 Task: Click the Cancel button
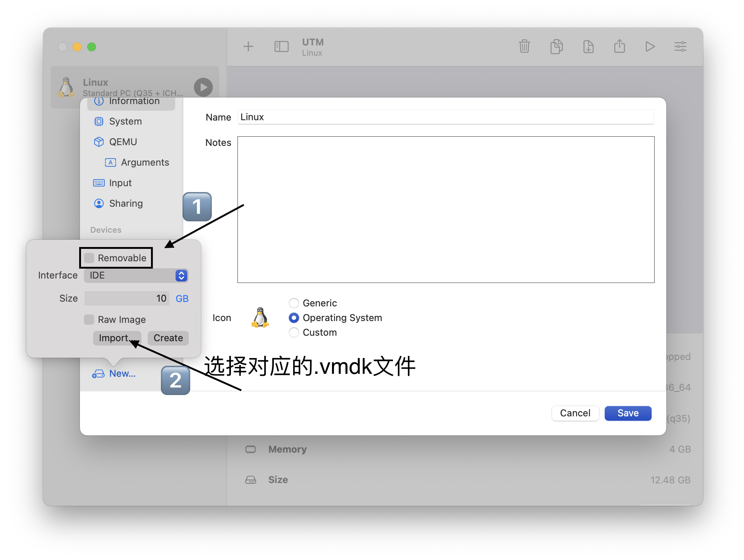point(575,413)
